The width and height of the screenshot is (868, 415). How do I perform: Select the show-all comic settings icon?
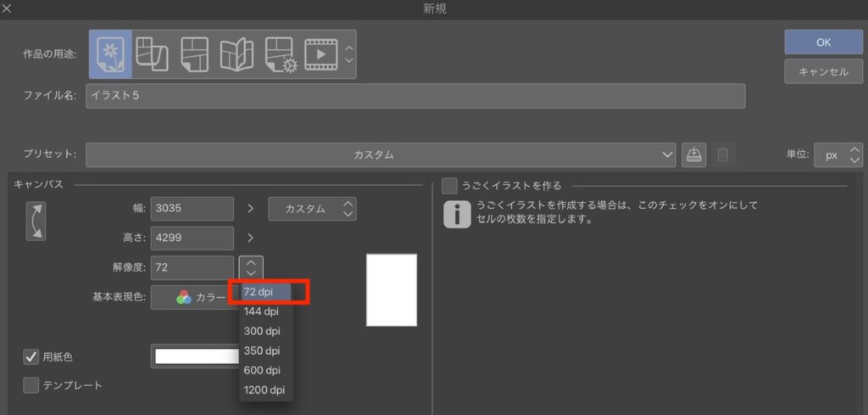click(x=281, y=54)
